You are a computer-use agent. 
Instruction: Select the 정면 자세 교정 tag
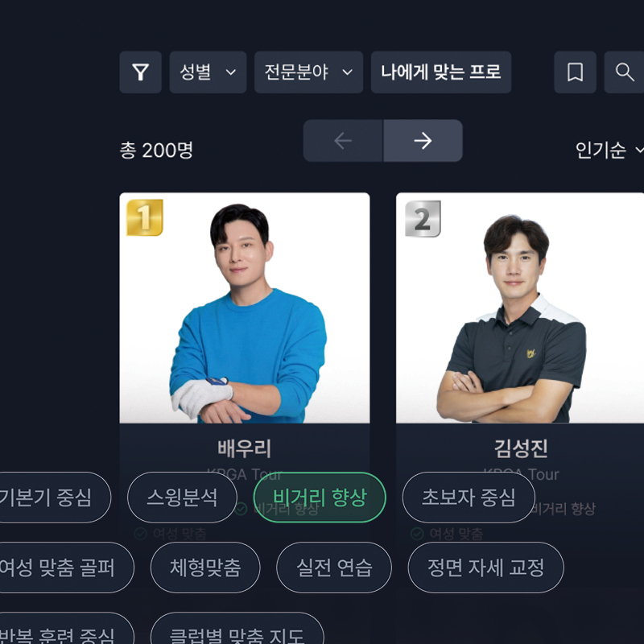(486, 568)
